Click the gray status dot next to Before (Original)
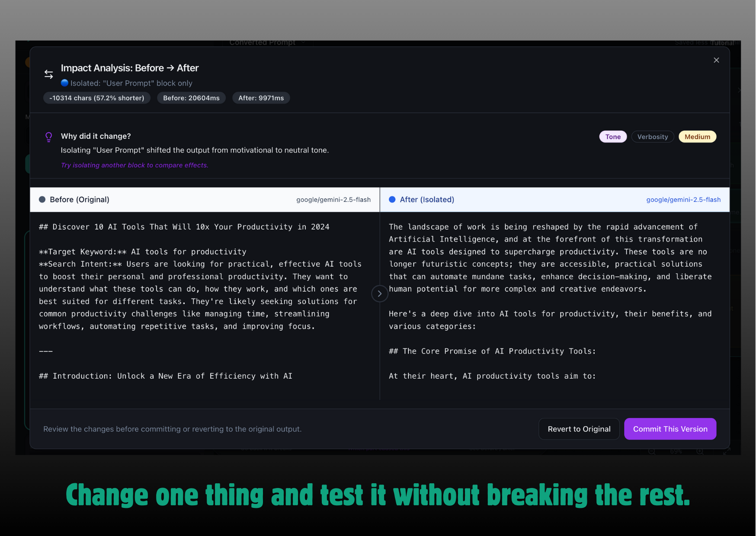756x536 pixels. [x=42, y=199]
